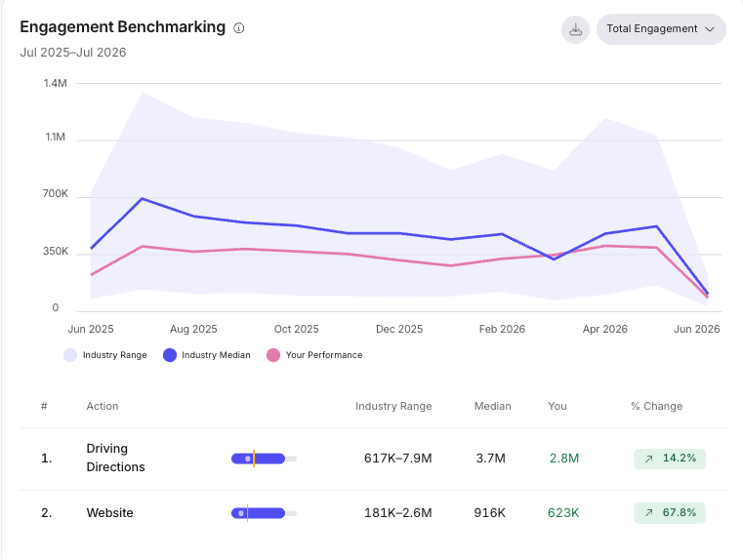The image size is (743, 560).
Task: Click the 1.4M y-axis label
Action: (x=56, y=83)
